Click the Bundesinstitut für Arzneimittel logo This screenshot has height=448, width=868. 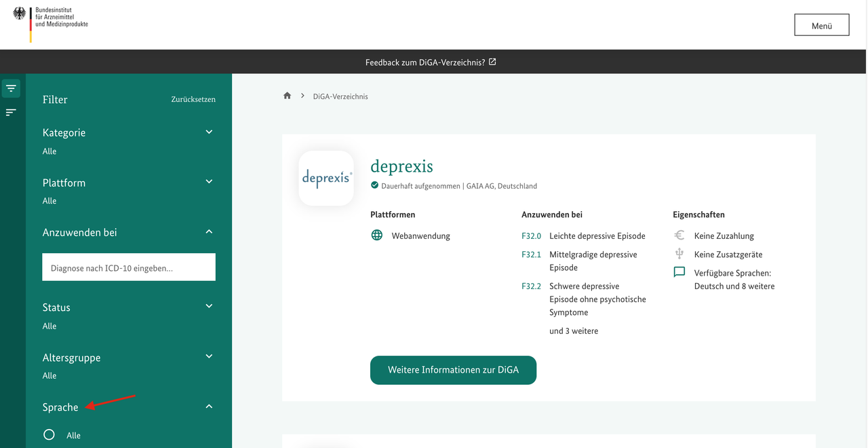point(50,24)
